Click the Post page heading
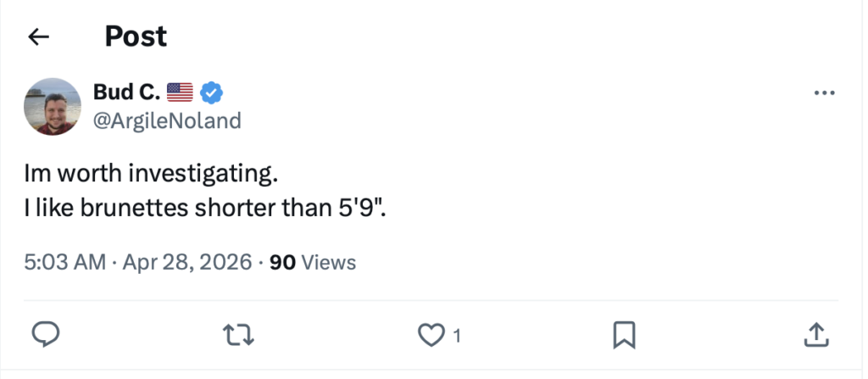 pos(136,36)
